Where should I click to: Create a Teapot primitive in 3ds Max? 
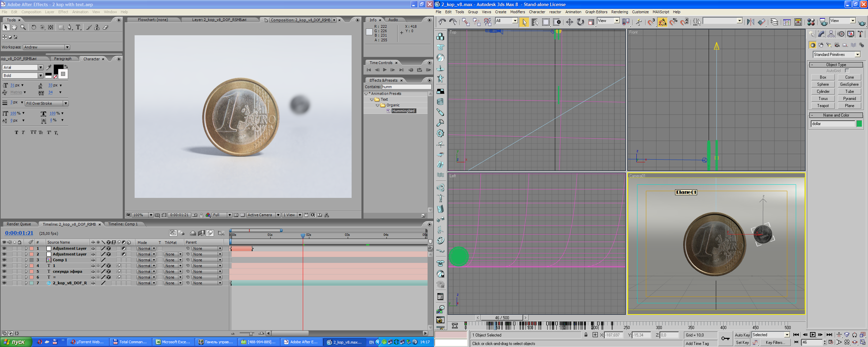click(x=823, y=106)
